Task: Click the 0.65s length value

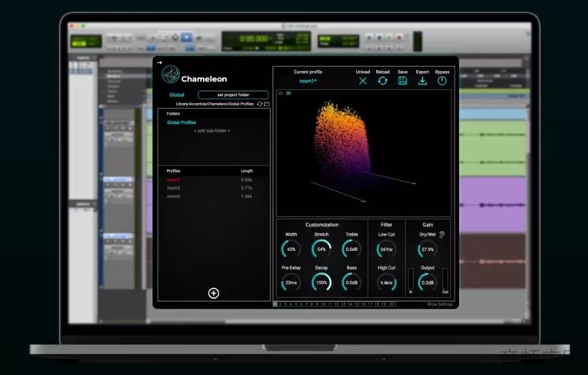Action: (247, 180)
